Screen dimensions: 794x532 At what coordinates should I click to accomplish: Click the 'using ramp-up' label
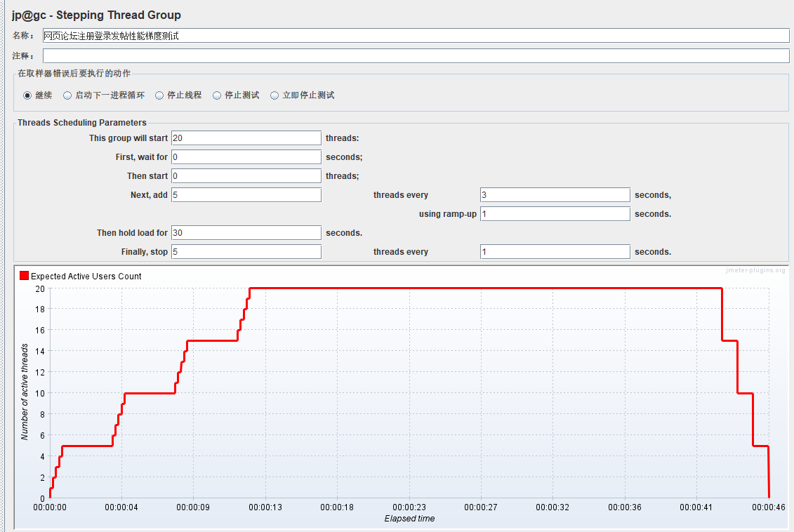[x=448, y=214]
